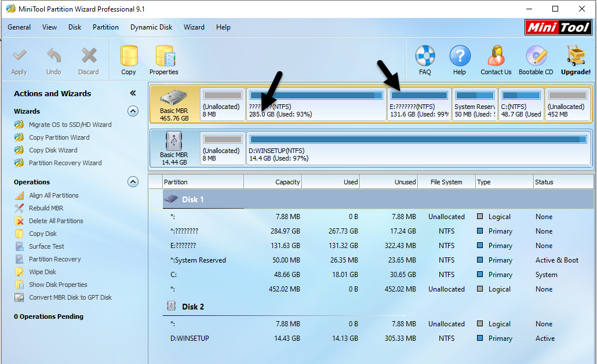
Task: Sort by the File System column header
Action: (x=447, y=182)
